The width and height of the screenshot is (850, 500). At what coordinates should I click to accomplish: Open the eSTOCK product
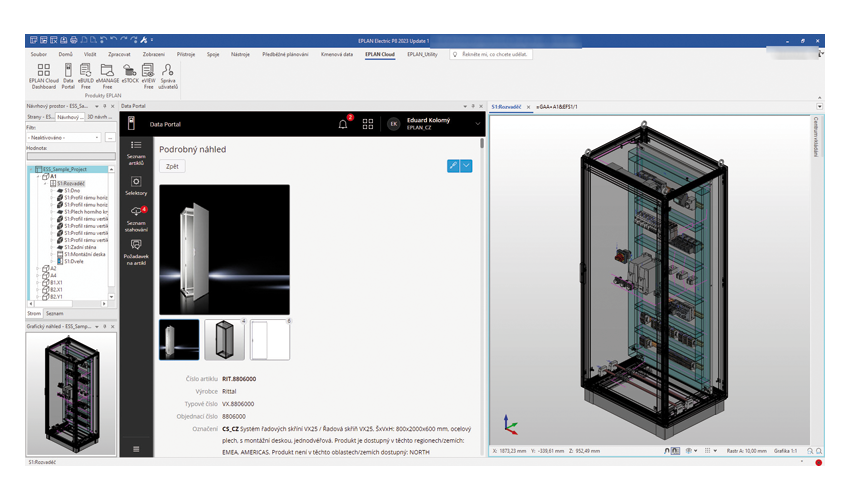pyautogui.click(x=130, y=73)
